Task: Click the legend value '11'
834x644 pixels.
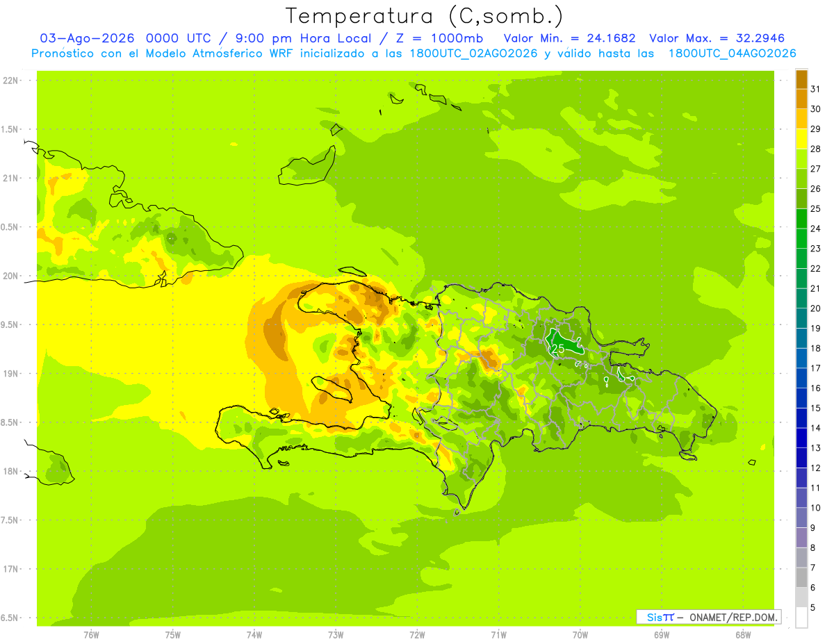Action: pos(816,488)
